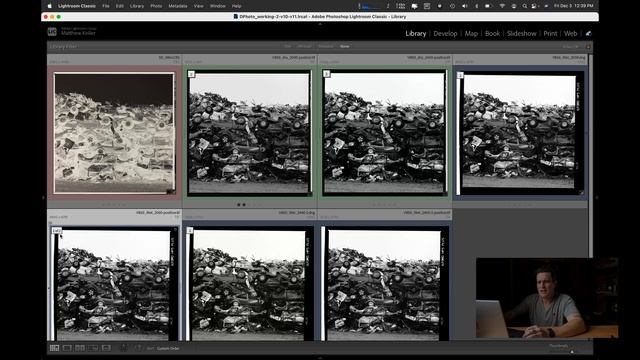
Task: Click the grid vertical scrollbar
Action: (590, 155)
